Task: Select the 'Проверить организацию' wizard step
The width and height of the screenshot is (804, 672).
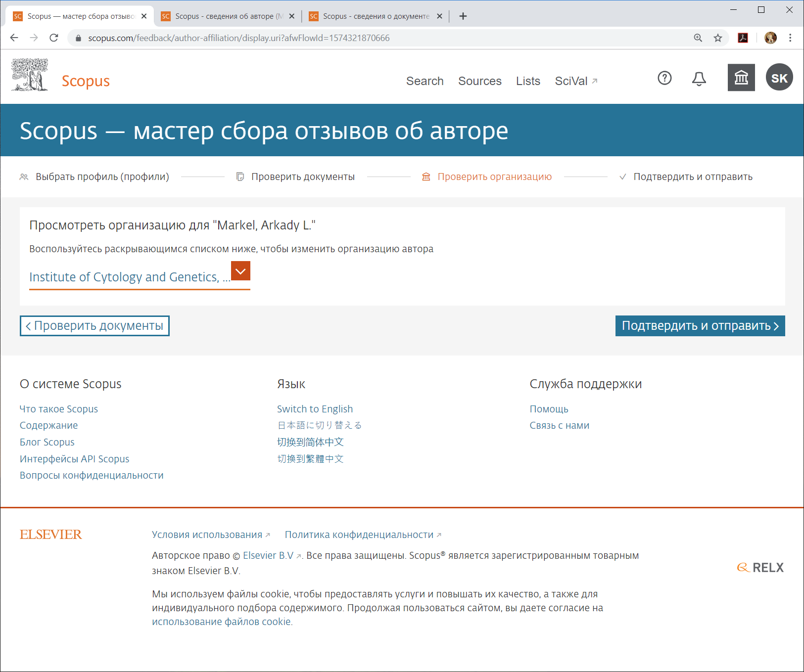Action: point(487,177)
